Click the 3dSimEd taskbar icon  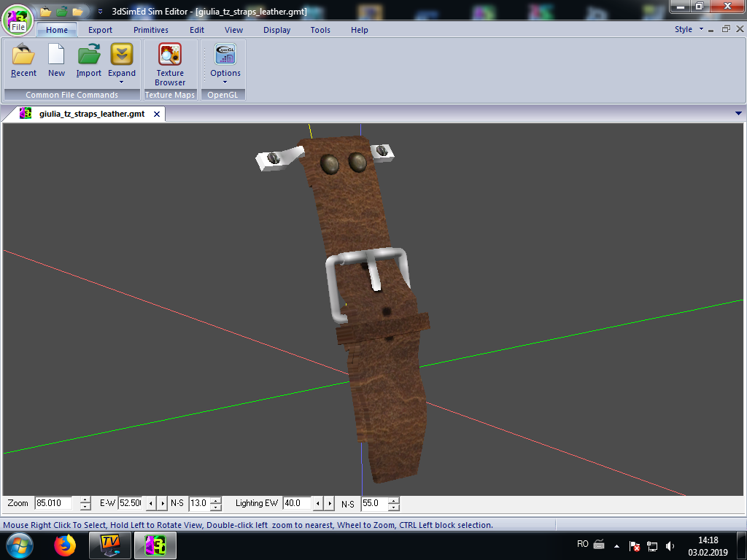pos(155,545)
